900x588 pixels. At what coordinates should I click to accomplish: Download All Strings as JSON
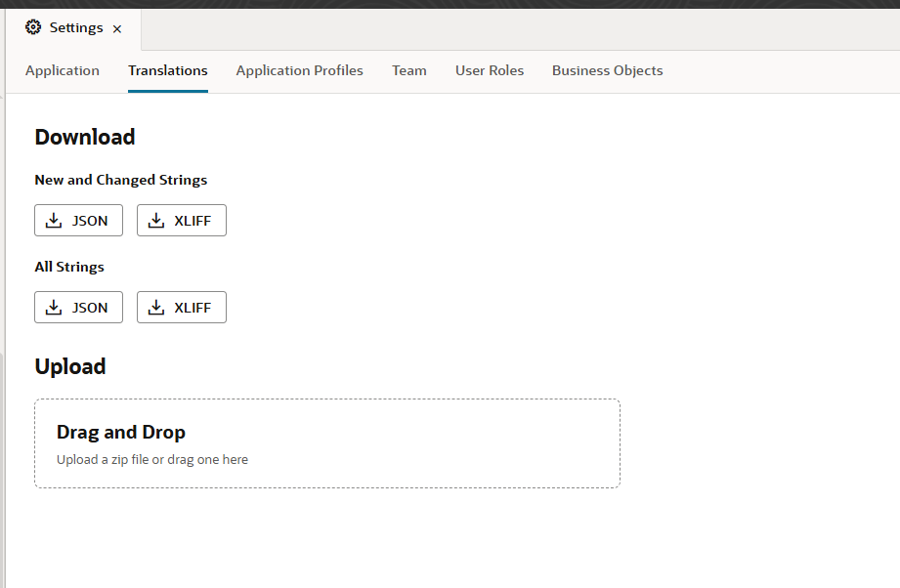[x=78, y=308]
